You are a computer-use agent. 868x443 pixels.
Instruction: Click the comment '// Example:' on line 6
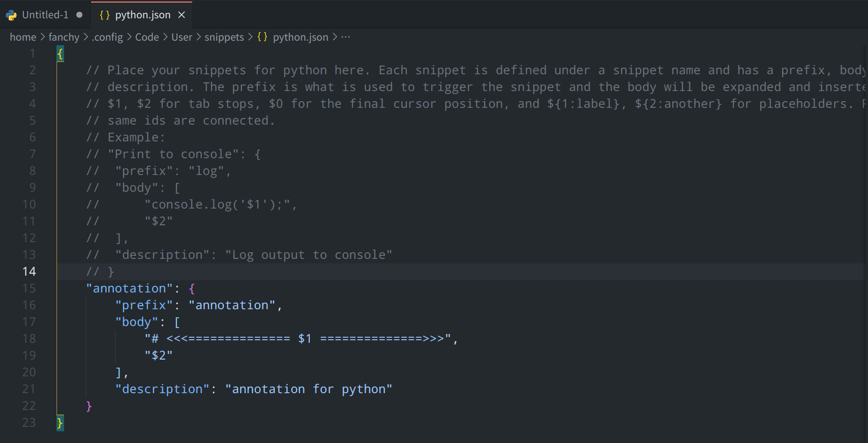126,137
